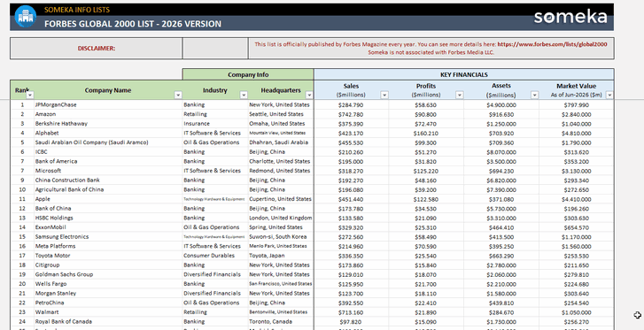
Task: Select the PetroChina company cell
Action: pyautogui.click(x=108, y=303)
